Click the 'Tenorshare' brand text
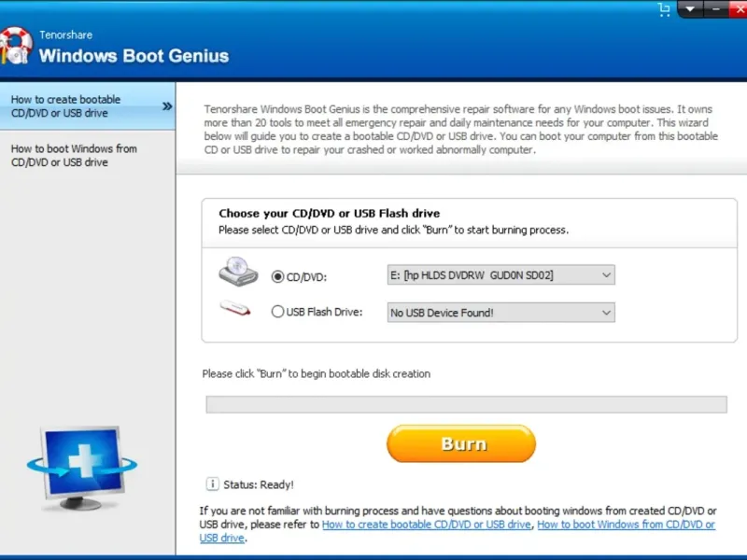The image size is (747, 560). point(65,35)
